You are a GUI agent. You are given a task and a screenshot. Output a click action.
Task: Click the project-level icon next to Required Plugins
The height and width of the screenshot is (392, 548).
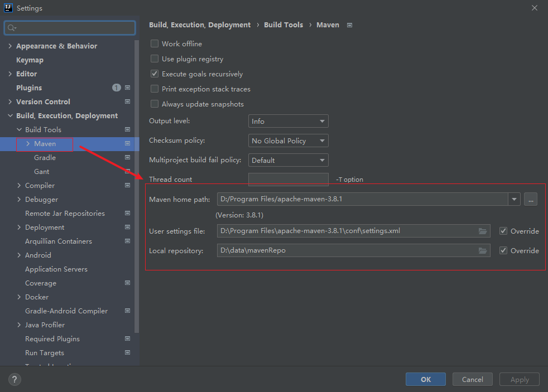(128, 339)
